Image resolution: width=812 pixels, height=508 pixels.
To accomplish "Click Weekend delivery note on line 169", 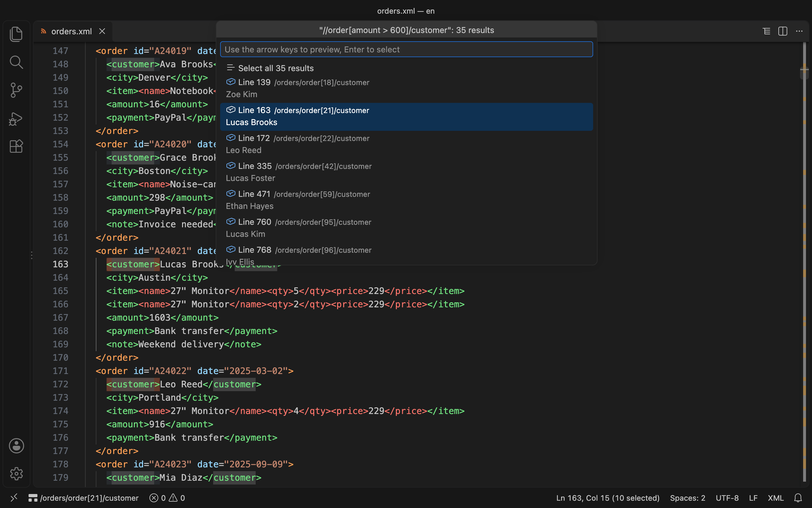I will (x=181, y=344).
